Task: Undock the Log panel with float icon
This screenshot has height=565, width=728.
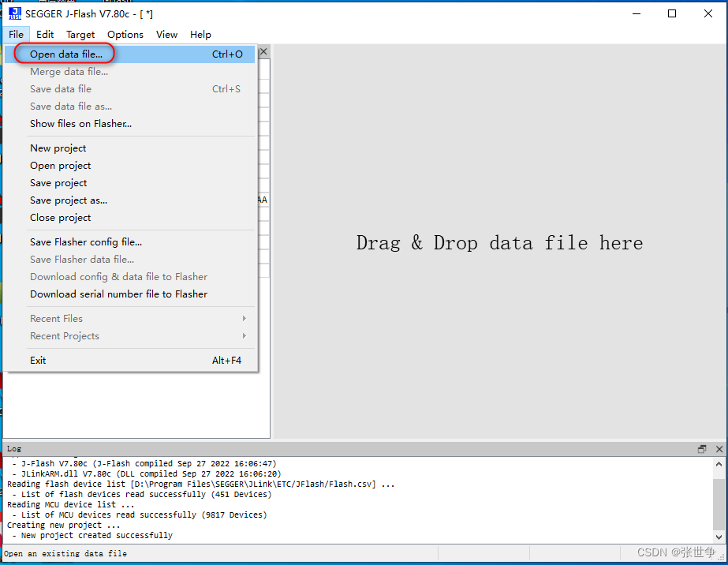Action: click(x=702, y=449)
